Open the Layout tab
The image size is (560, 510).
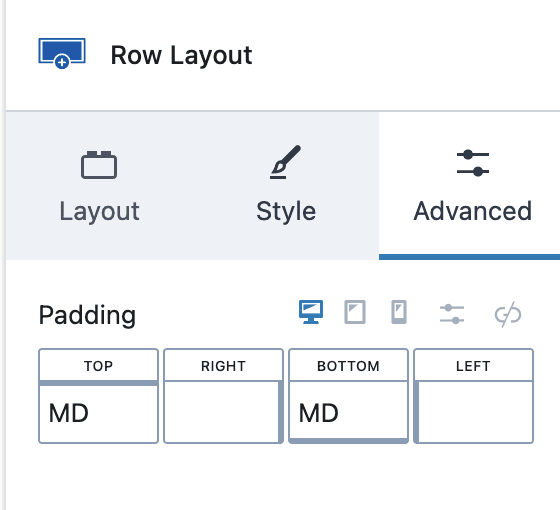coord(99,186)
